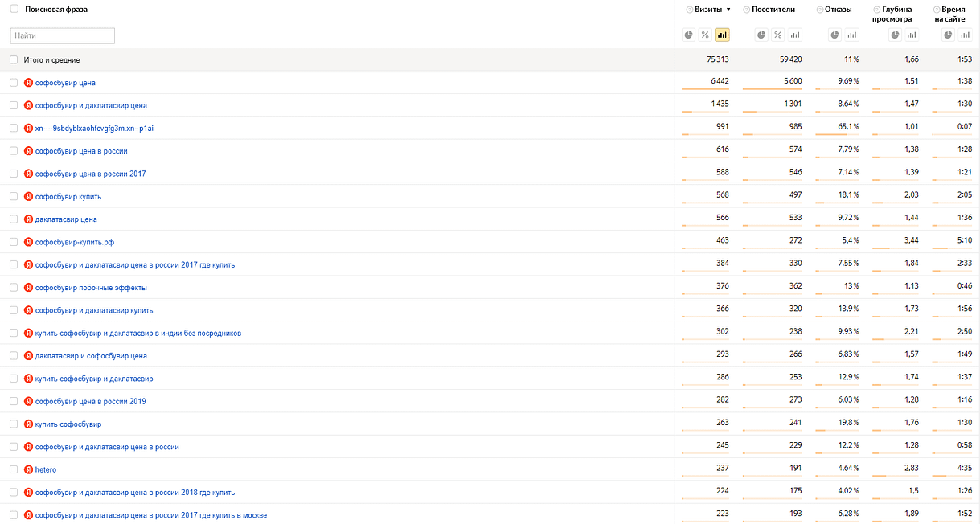
Task: Click pie chart icon under Глубина просмотра
Action: click(x=896, y=35)
